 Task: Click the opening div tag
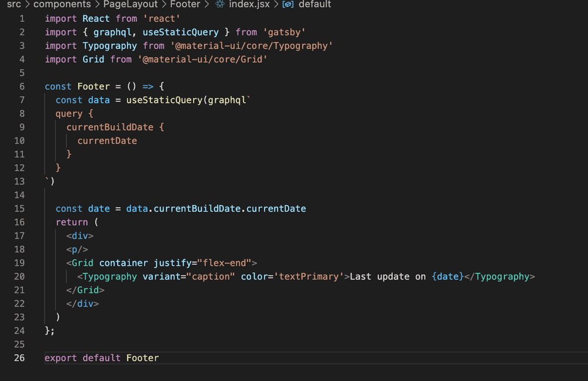80,236
